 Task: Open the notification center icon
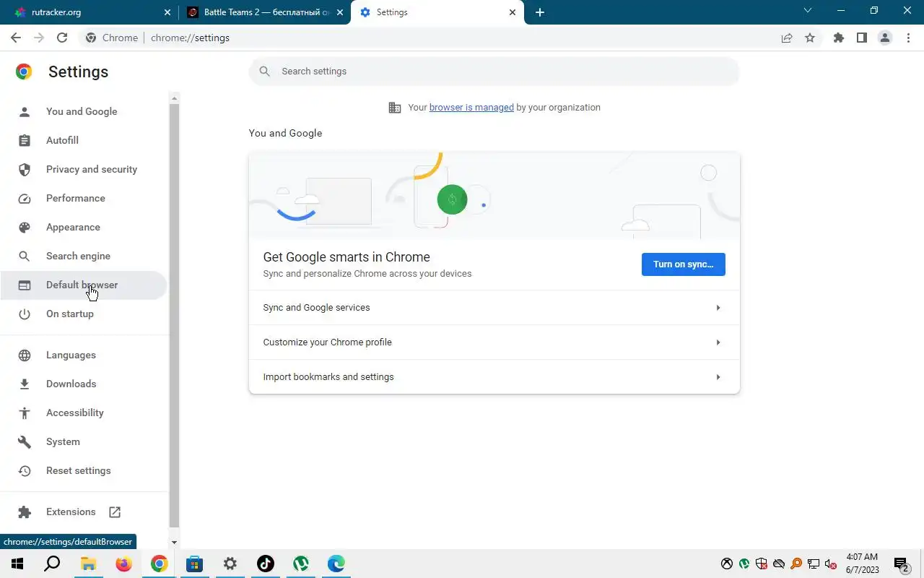click(x=901, y=564)
